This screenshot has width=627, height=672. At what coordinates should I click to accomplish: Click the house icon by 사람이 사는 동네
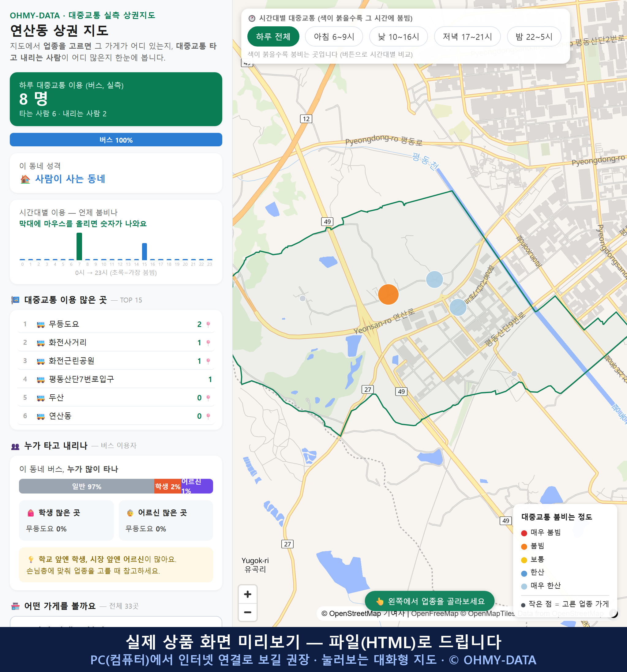(25, 179)
